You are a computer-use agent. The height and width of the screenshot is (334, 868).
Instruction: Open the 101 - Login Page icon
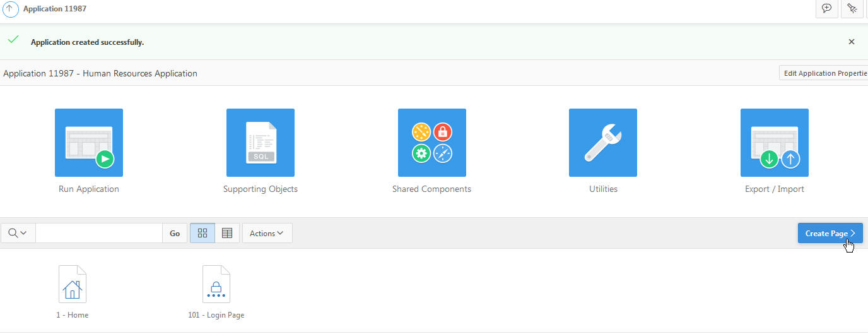click(216, 284)
